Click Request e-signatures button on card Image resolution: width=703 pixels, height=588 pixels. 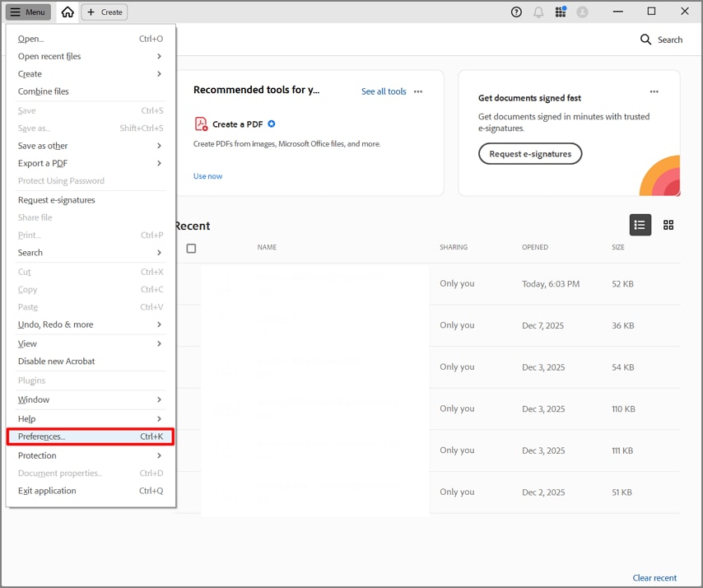530,154
